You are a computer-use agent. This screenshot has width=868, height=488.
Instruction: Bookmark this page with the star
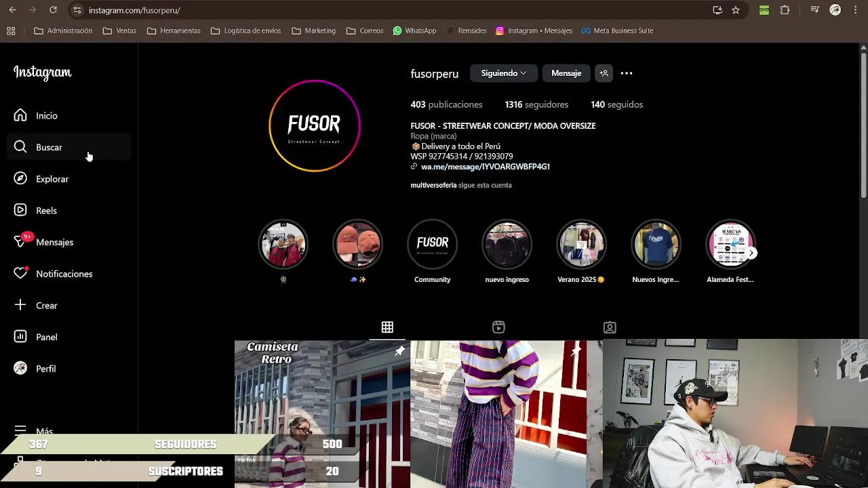(736, 10)
